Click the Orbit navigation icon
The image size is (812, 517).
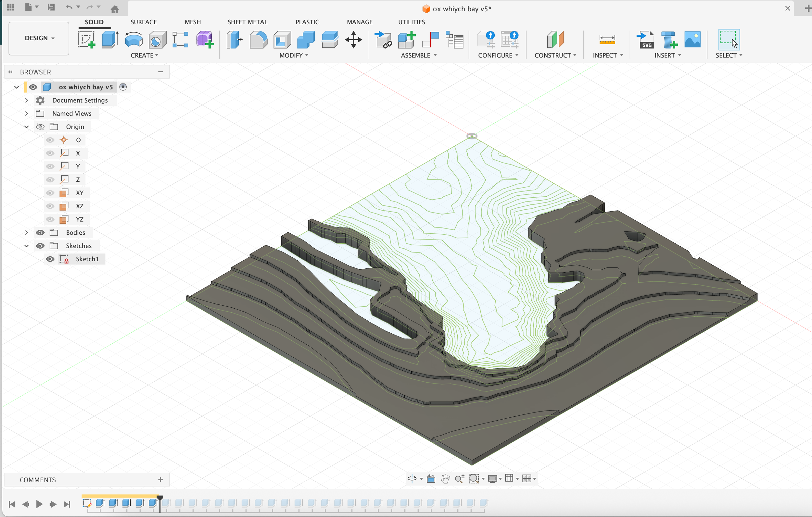click(412, 479)
